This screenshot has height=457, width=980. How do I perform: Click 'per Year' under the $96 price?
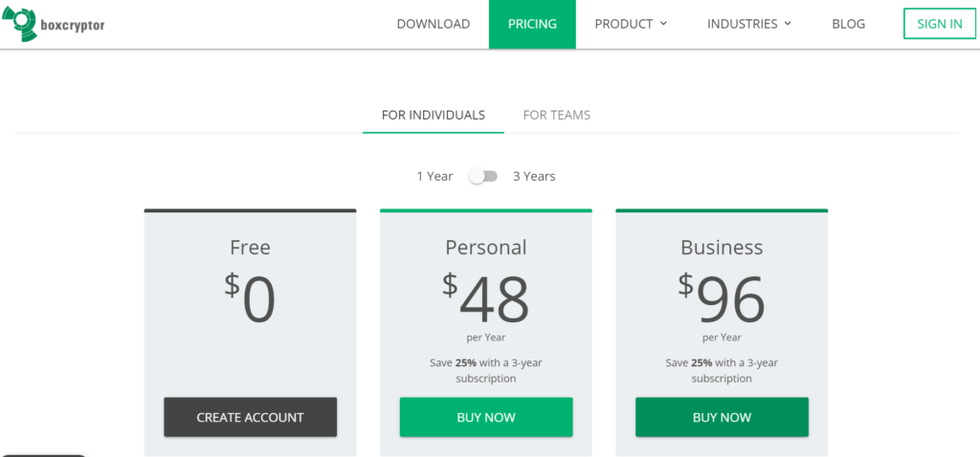(722, 337)
